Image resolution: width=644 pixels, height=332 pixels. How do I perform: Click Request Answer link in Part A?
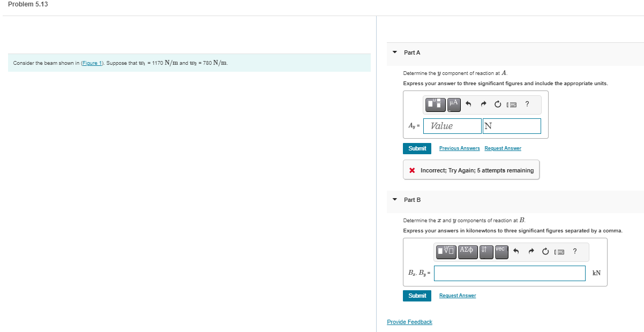(503, 148)
